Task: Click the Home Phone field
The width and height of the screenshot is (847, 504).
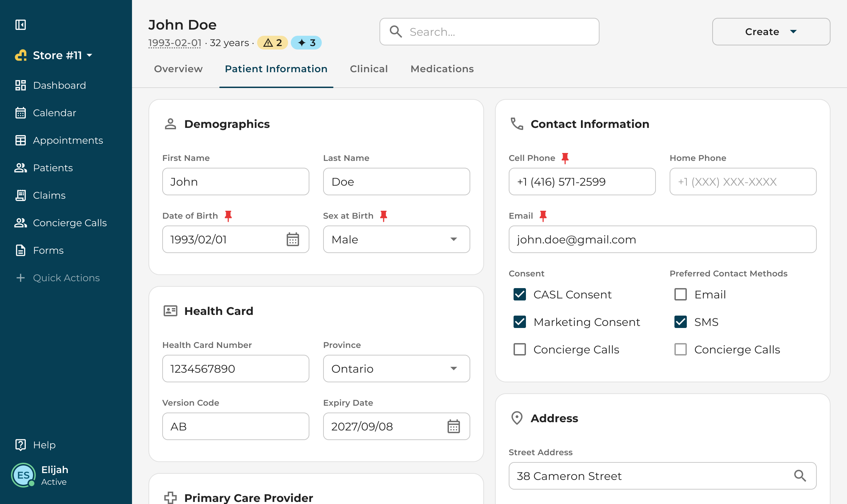Action: [x=743, y=182]
